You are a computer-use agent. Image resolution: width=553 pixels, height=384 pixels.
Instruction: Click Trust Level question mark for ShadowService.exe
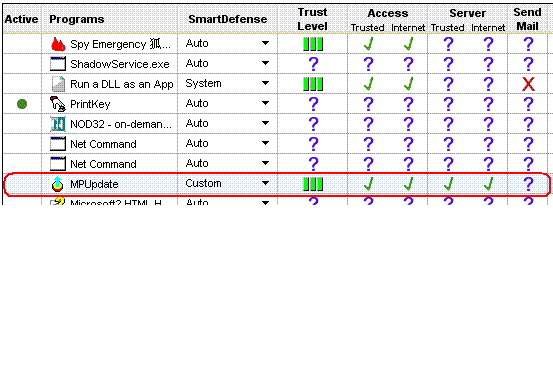[313, 64]
